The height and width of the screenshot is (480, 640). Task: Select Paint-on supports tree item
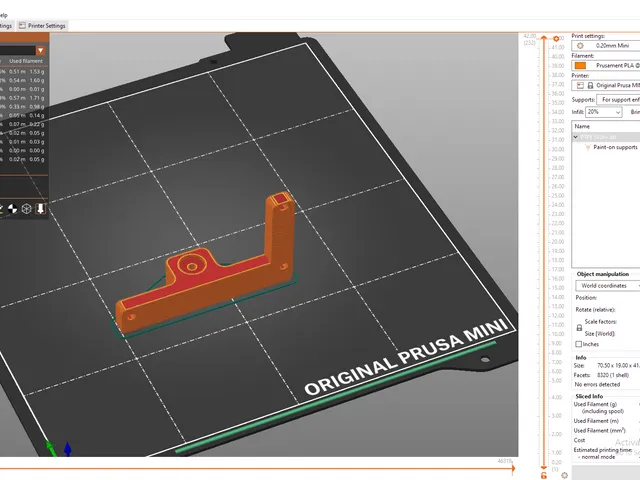coord(615,147)
